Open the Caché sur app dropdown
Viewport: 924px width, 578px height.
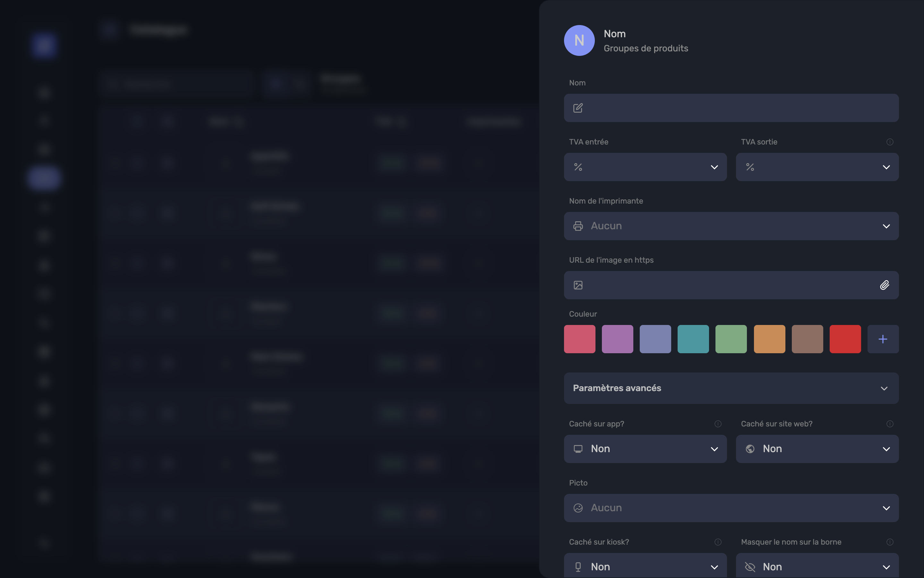point(645,449)
